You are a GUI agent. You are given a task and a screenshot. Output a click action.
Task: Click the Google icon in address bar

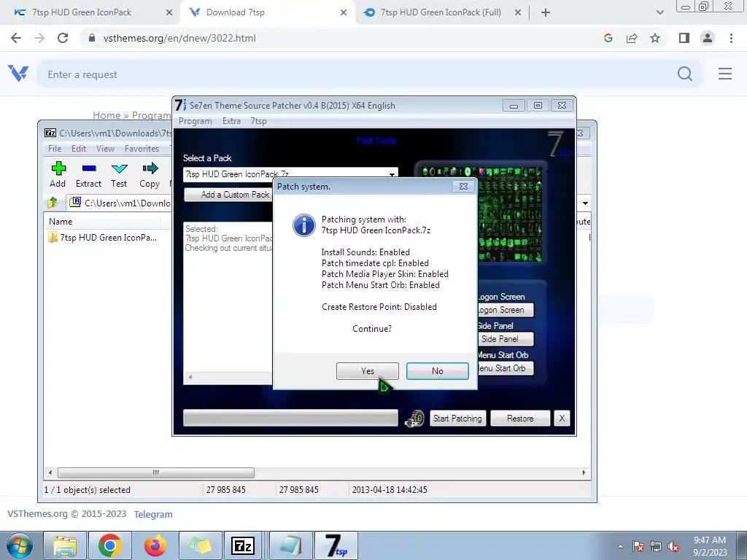608,38
